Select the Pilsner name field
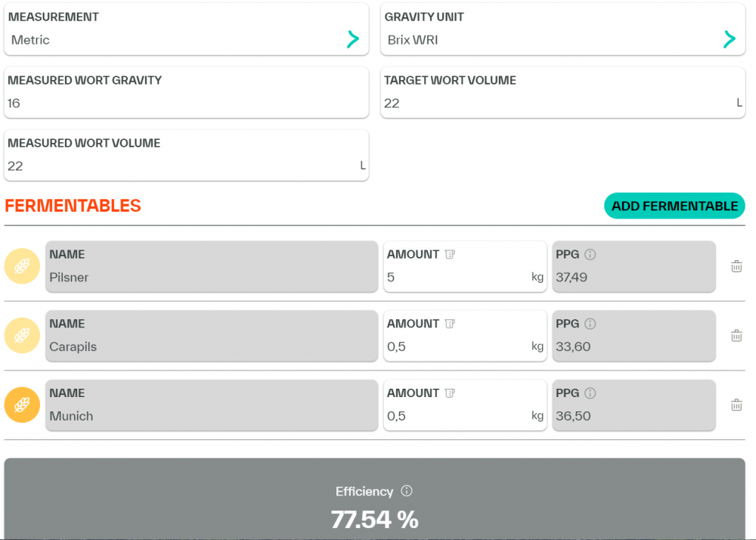Viewport: 756px width, 540px height. click(x=212, y=278)
